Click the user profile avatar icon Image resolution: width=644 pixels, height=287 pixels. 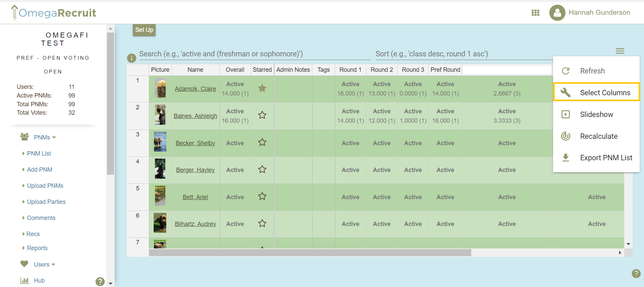pyautogui.click(x=557, y=13)
